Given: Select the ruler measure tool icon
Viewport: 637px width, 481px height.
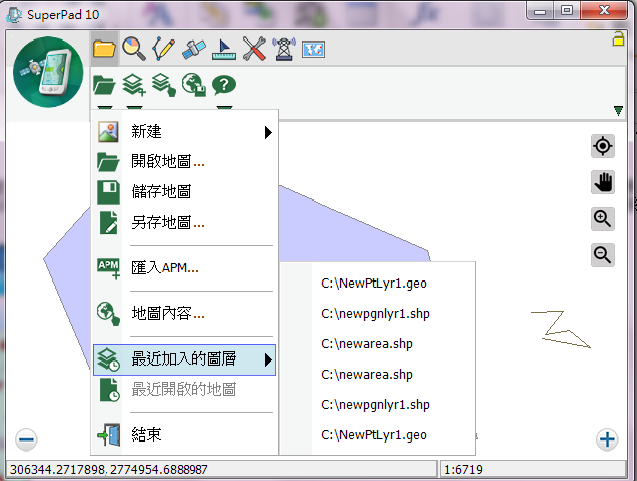Looking at the screenshot, I should click(x=224, y=50).
